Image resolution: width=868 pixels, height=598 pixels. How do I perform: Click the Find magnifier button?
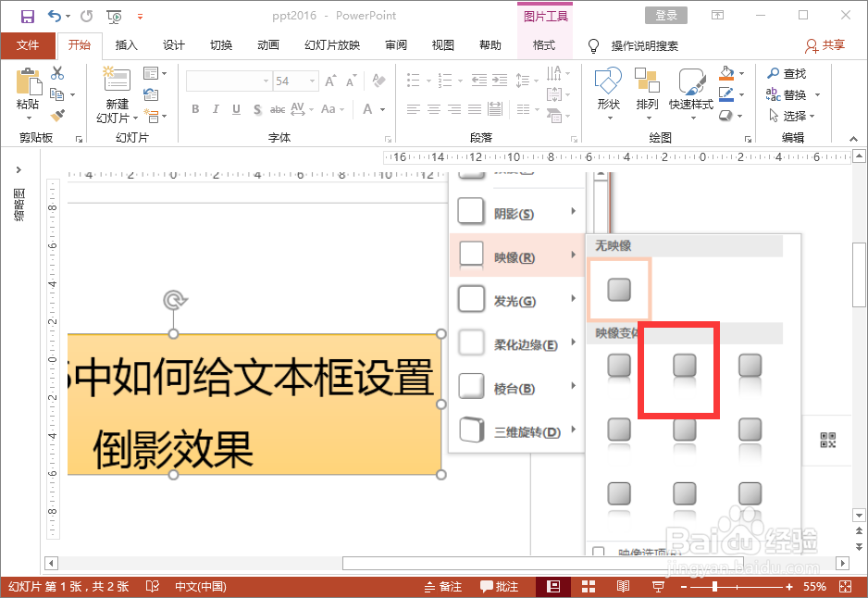(x=787, y=73)
